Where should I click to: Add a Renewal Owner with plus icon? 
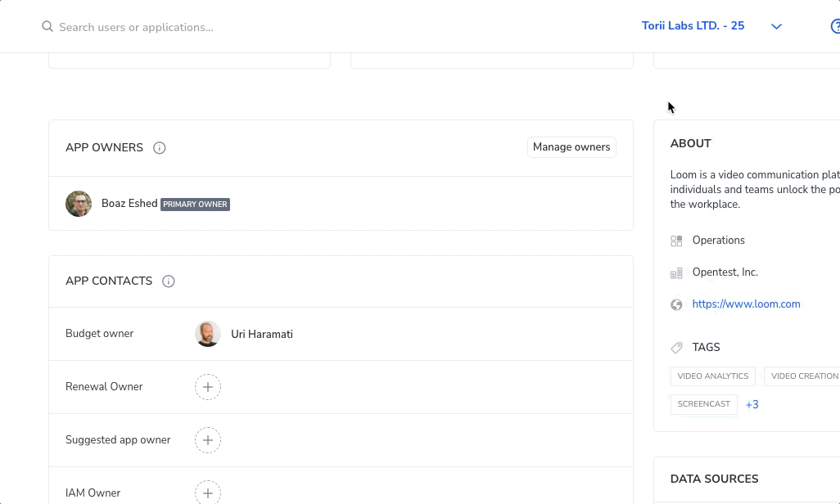click(208, 387)
